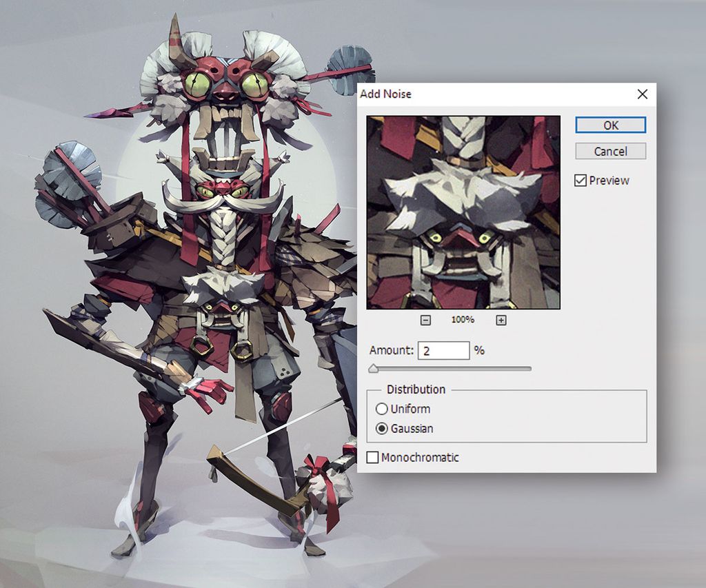The width and height of the screenshot is (706, 588).
Task: Click the plus magnification control
Action: [x=501, y=320]
